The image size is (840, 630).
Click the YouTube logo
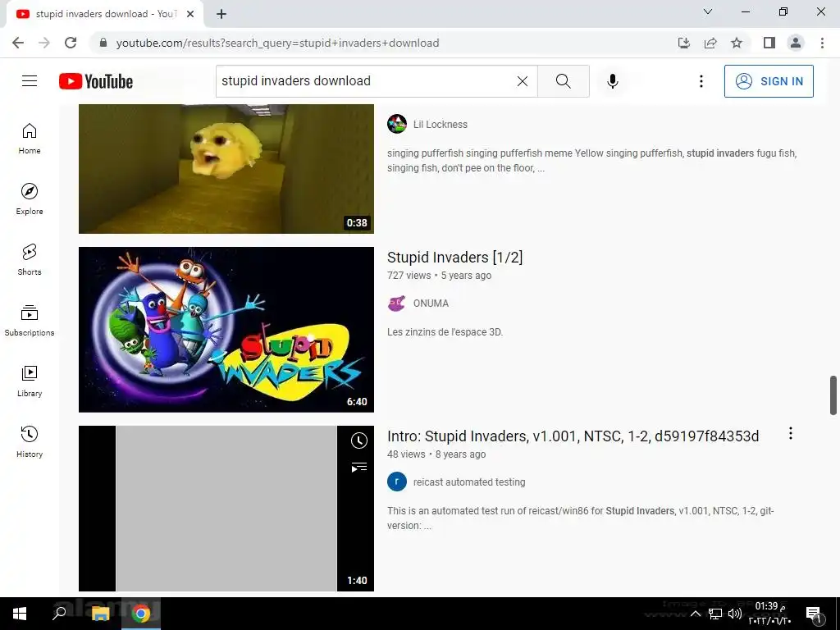point(96,81)
